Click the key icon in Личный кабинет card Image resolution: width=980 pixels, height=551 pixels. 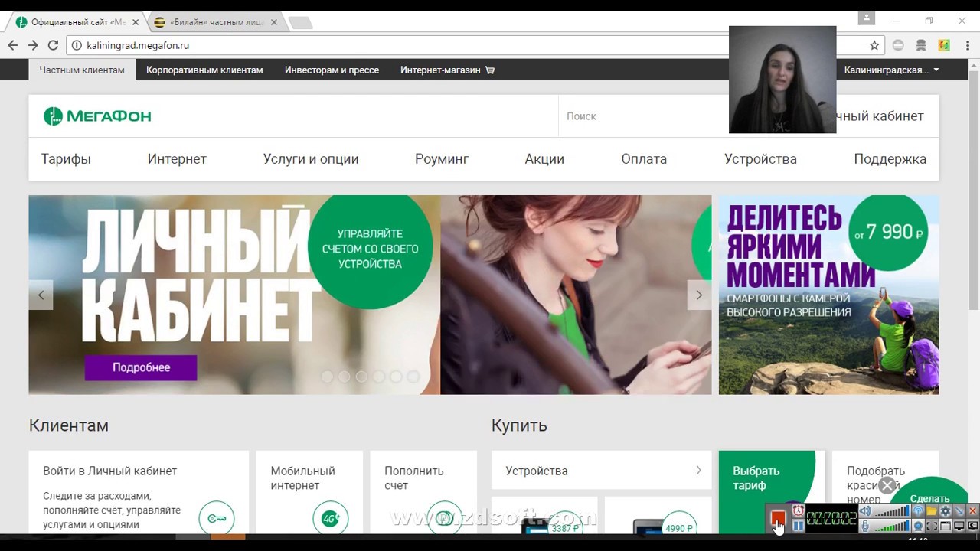click(217, 518)
